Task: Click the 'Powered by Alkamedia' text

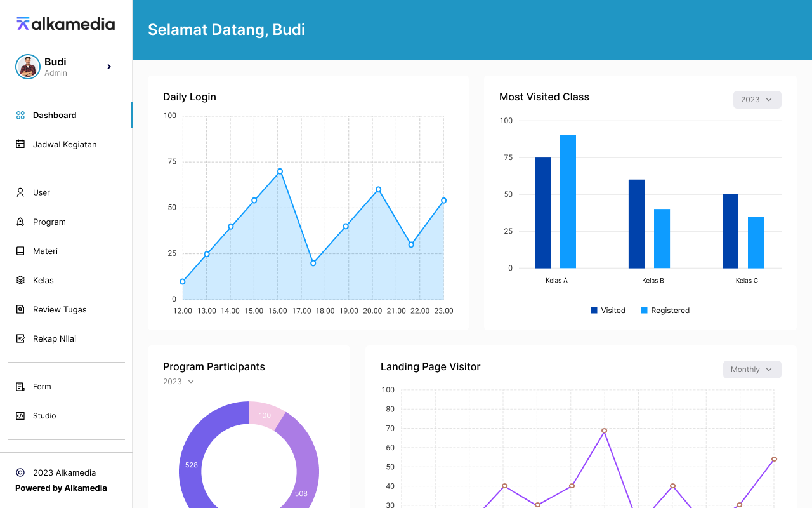Action: 61,488
